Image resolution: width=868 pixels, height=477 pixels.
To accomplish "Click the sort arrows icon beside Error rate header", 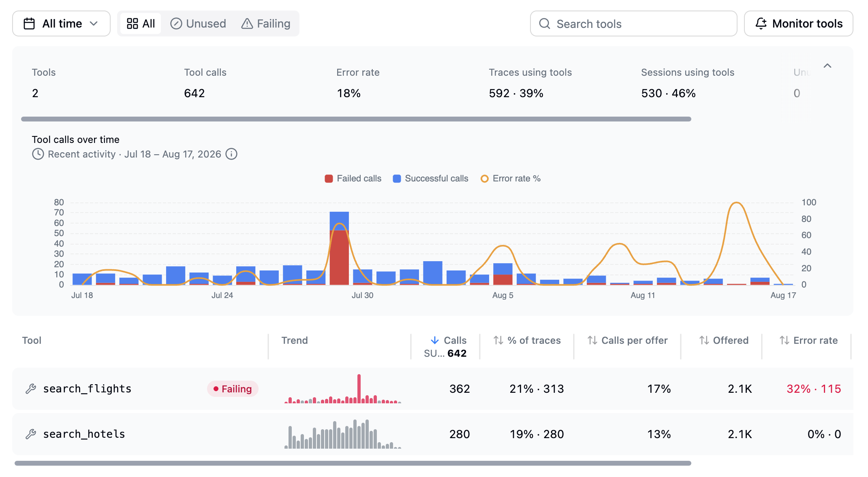I will [785, 341].
